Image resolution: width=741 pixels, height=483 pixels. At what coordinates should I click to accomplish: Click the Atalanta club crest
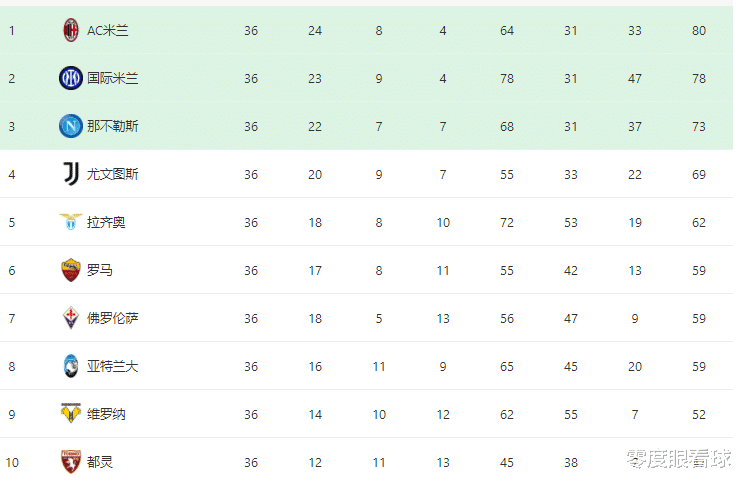pos(71,366)
